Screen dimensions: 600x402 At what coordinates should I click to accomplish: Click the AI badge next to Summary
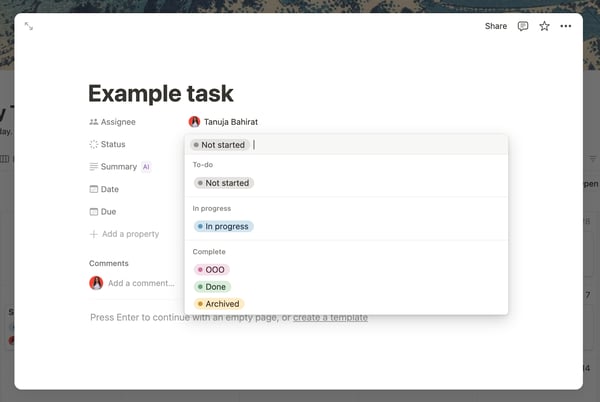[x=146, y=167]
